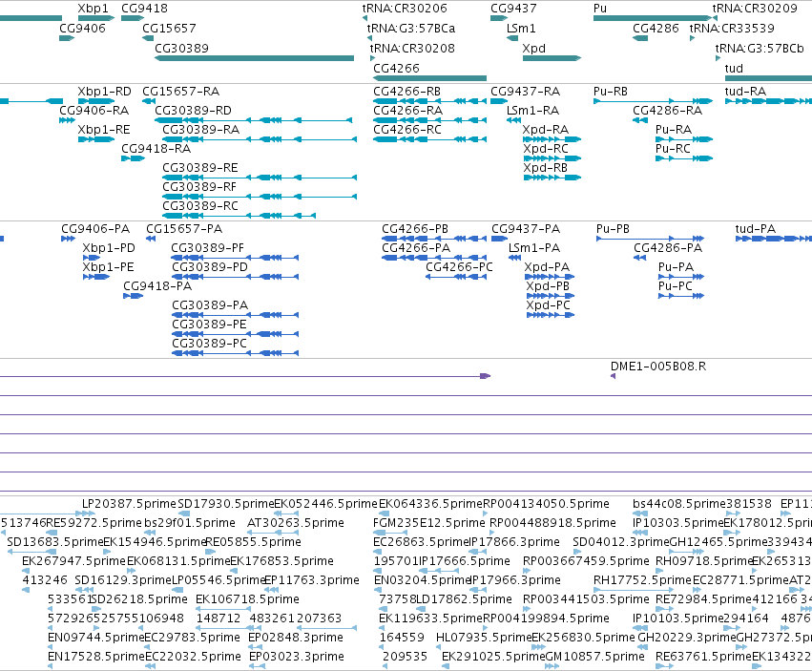Select the CG30389-RD transcript label

[x=193, y=111]
